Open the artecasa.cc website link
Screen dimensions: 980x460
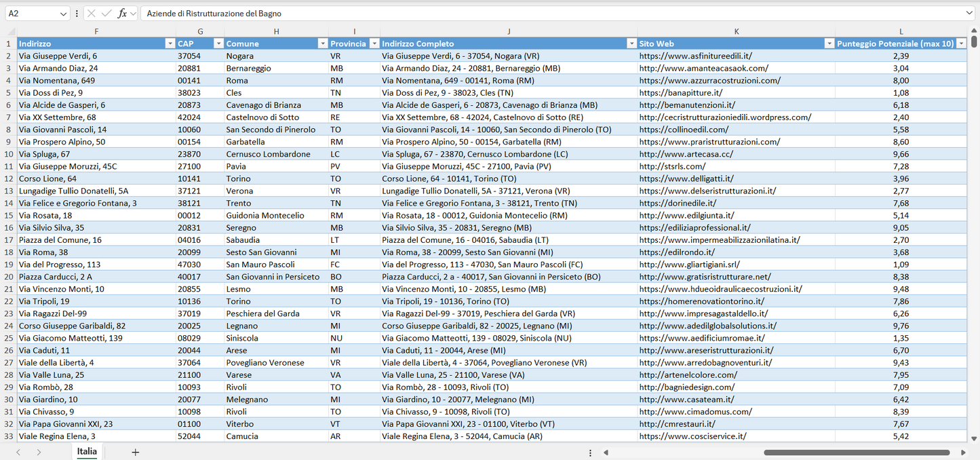[x=686, y=154]
